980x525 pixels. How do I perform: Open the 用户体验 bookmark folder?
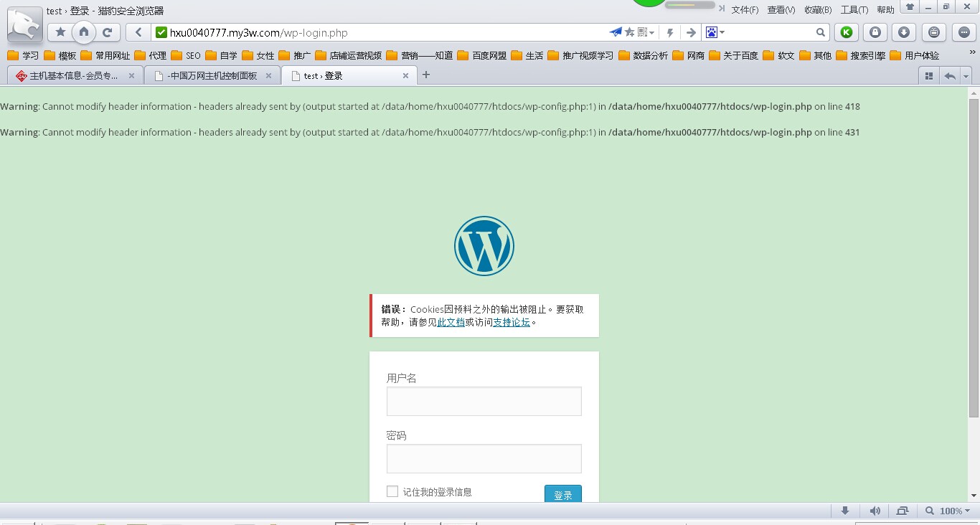[915, 55]
